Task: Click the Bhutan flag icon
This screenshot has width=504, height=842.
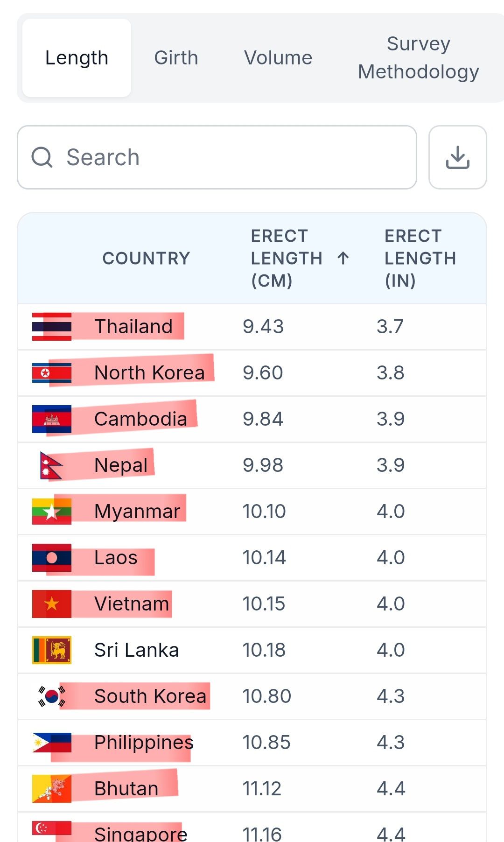Action: point(51,788)
